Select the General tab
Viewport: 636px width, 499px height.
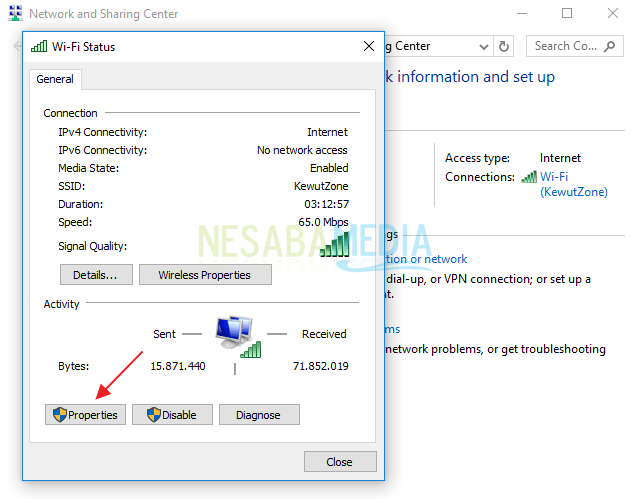(55, 79)
